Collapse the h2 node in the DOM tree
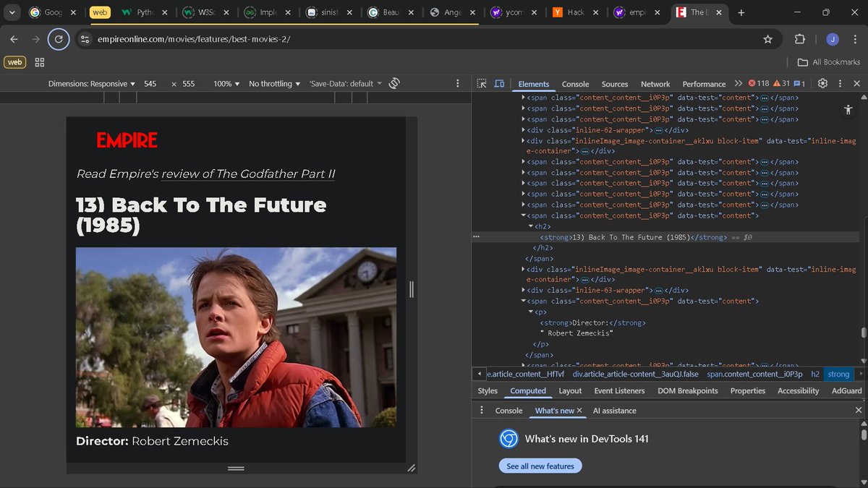Viewport: 868px width, 488px height. tap(532, 226)
